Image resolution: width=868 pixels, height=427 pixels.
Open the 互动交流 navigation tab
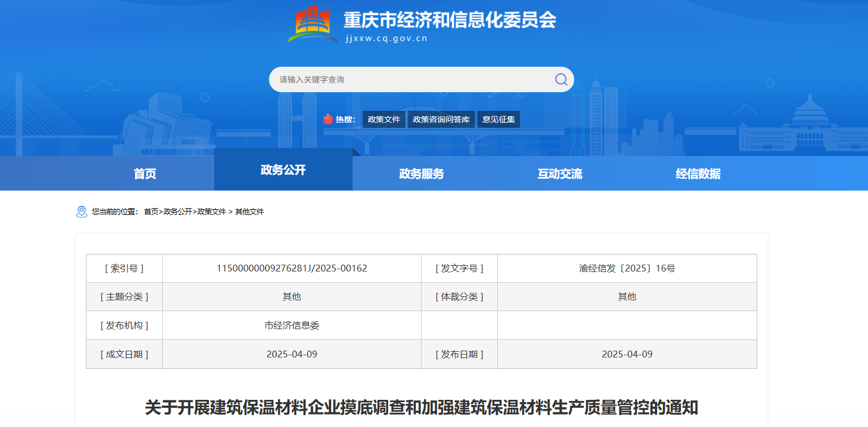tap(559, 174)
